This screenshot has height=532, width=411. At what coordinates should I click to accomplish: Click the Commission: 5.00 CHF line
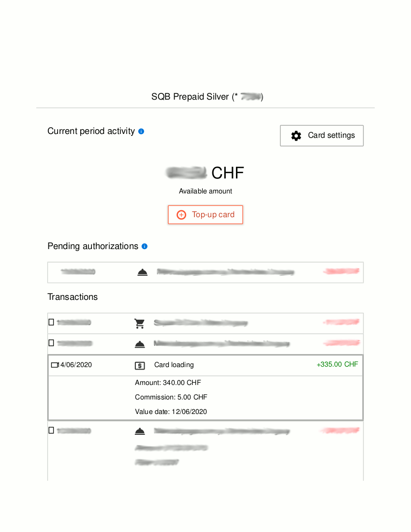click(171, 397)
